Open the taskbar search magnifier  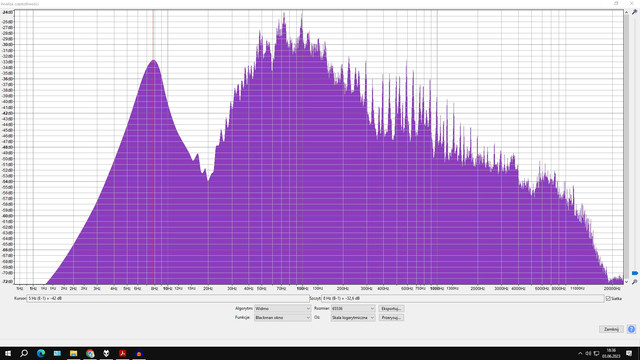pyautogui.click(x=24, y=353)
